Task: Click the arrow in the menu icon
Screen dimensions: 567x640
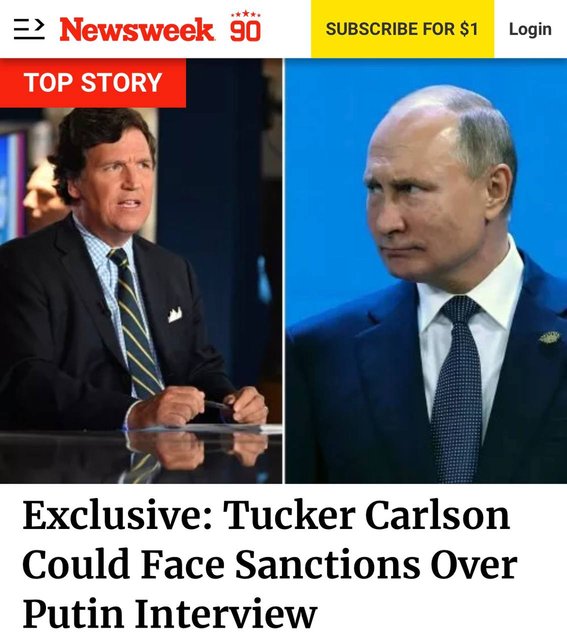Action: coord(39,25)
